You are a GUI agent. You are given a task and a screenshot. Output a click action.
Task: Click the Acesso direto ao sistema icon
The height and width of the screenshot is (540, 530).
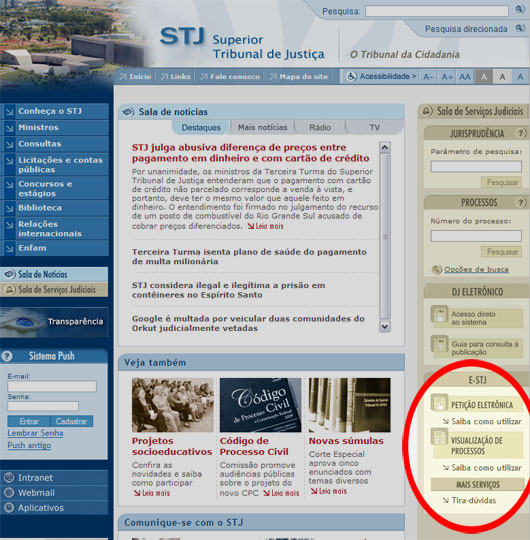(439, 314)
